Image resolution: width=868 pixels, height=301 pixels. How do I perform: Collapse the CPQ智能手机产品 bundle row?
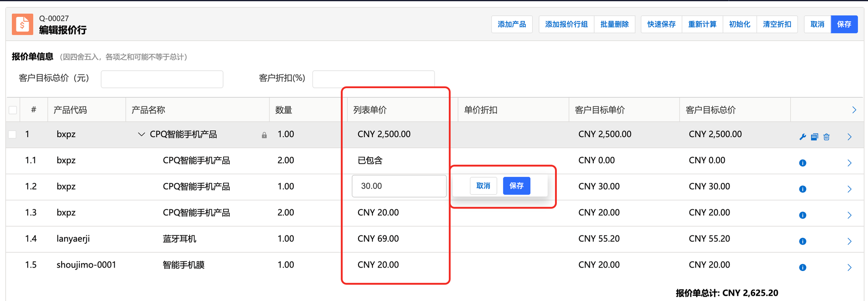(x=141, y=134)
